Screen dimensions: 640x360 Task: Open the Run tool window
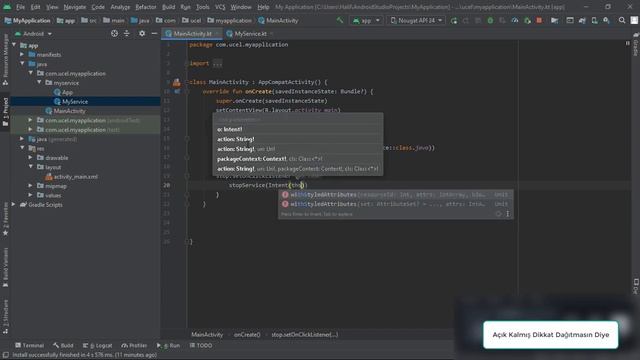[x=168, y=345]
